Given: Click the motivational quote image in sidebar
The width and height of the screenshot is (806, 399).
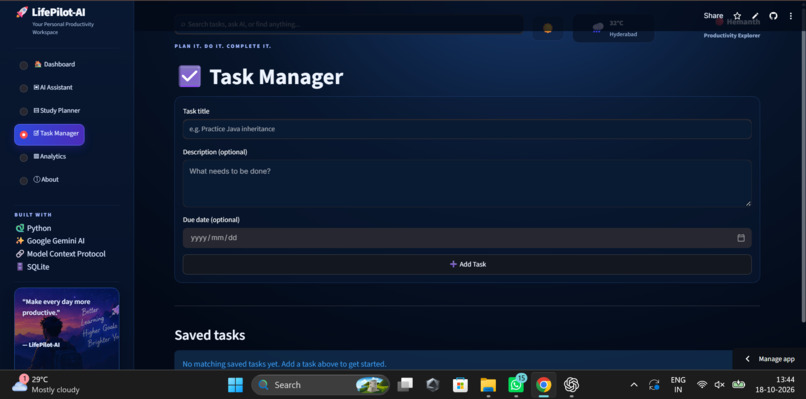Looking at the screenshot, I should 67,328.
